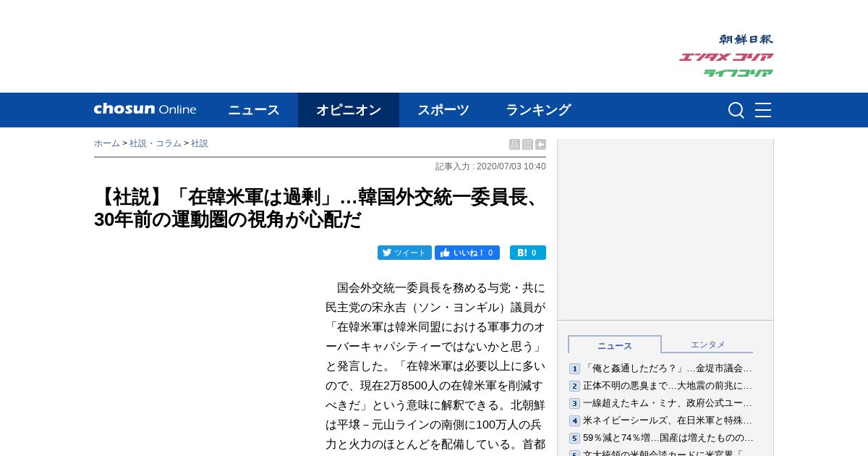Open ranking item 3 一線超えたキム・ミナ
868x456 pixels.
pos(668,403)
